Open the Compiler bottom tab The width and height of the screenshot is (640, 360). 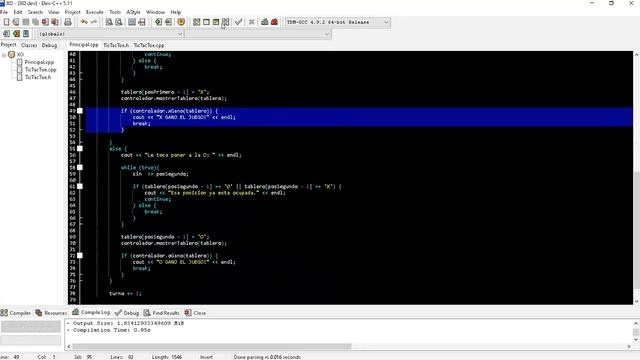coord(16,313)
